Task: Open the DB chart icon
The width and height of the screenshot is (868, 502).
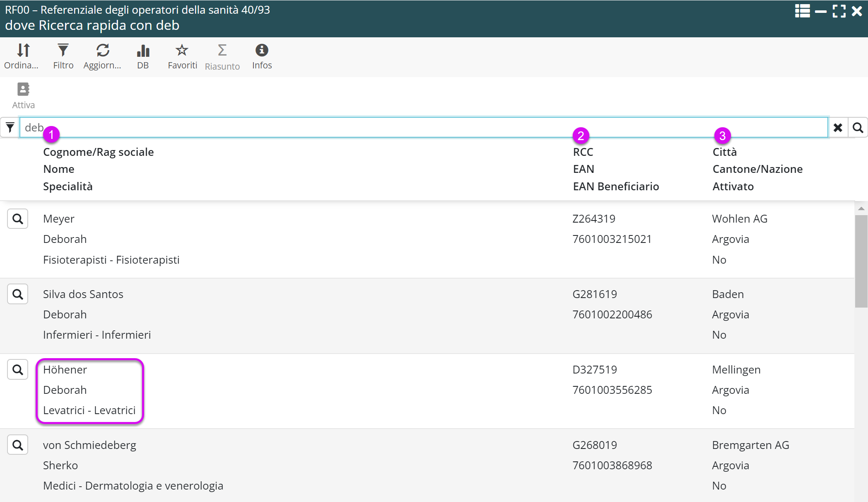Action: coord(143,51)
